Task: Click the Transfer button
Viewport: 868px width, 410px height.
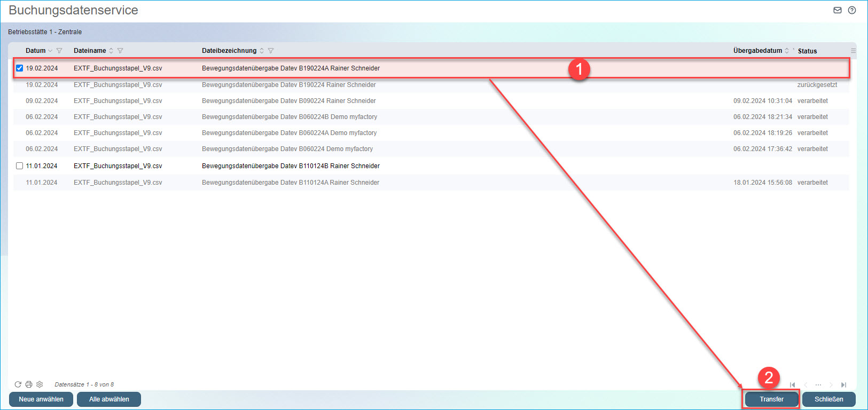Action: [771, 399]
